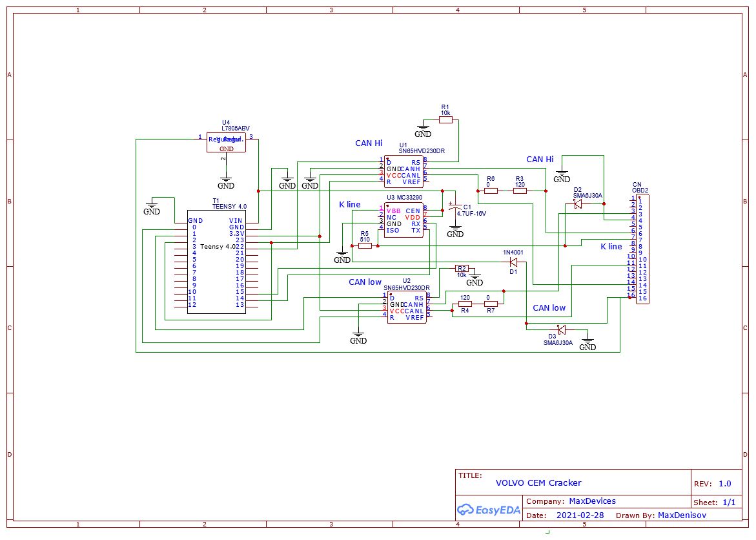Select the Teensy 4.0 module body
The image size is (756, 540).
[x=216, y=262]
